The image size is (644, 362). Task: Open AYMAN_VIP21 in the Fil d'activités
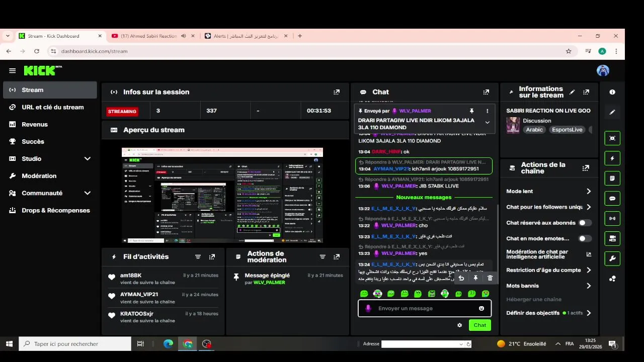click(x=139, y=295)
